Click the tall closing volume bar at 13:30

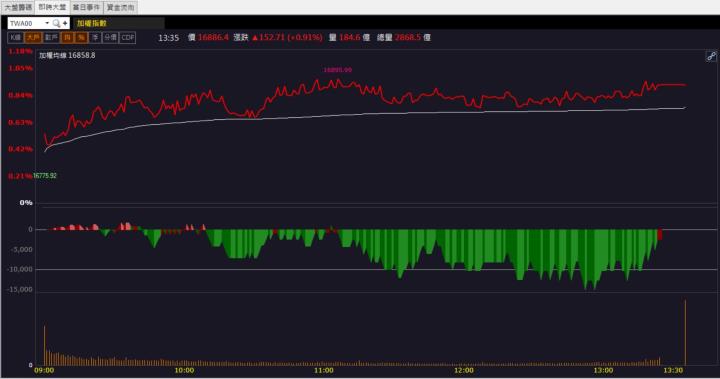[x=685, y=332]
